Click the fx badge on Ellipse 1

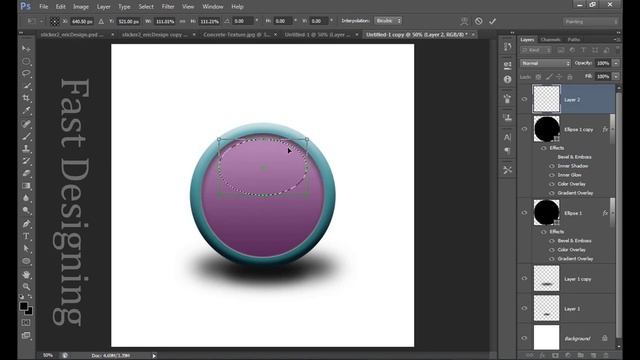[605, 213]
